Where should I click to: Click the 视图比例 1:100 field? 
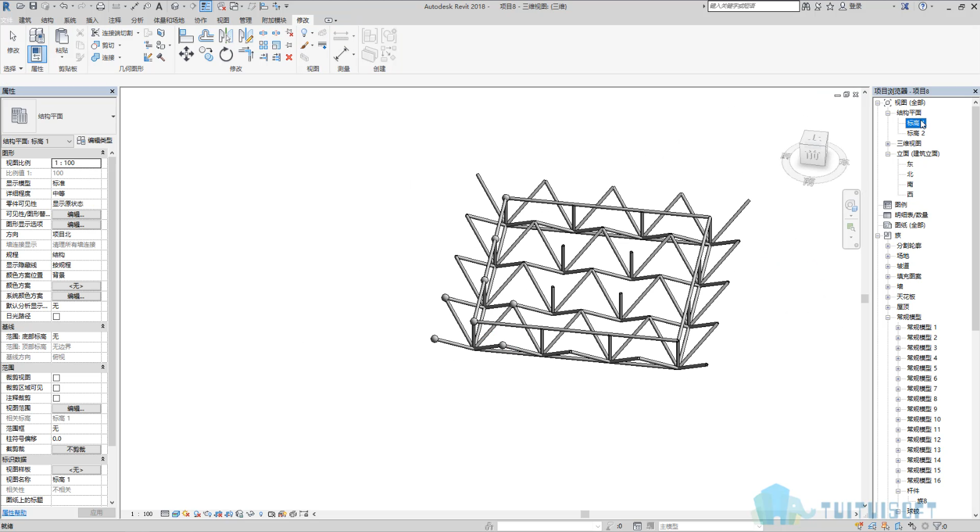click(x=76, y=163)
